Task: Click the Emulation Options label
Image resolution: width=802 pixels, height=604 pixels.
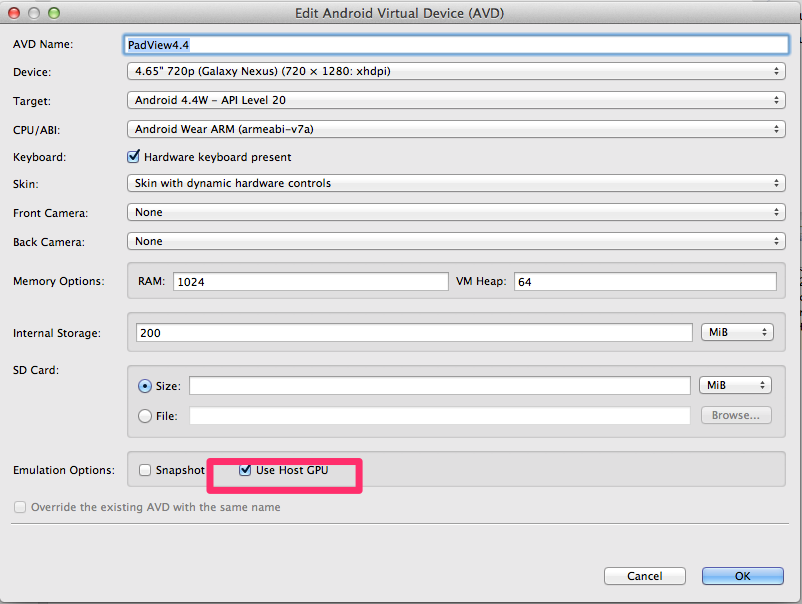Action: point(64,470)
